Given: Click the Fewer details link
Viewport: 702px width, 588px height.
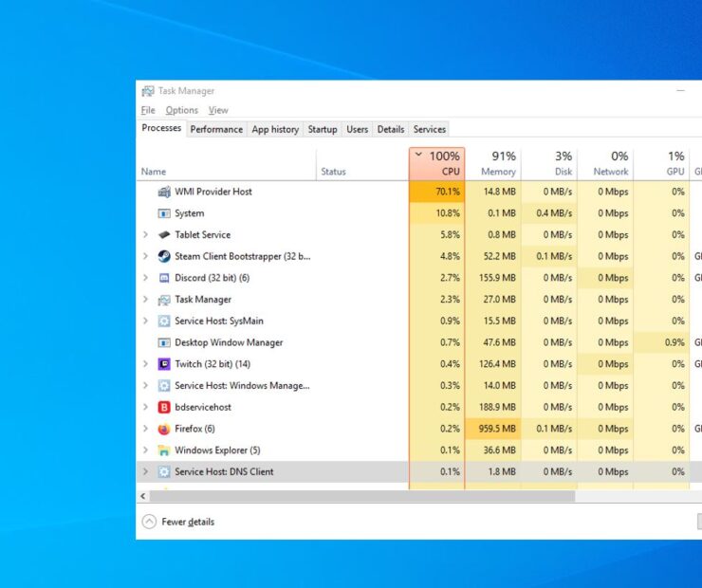Looking at the screenshot, I should 188,522.
